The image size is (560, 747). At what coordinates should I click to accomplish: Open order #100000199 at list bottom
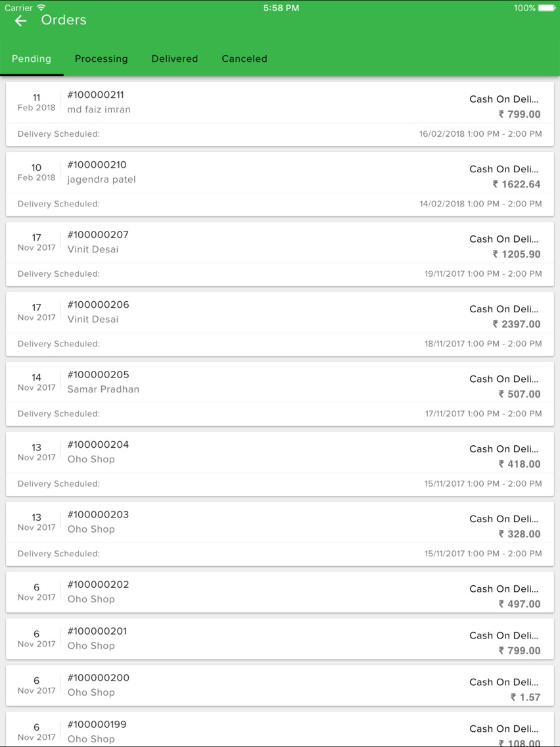280,729
